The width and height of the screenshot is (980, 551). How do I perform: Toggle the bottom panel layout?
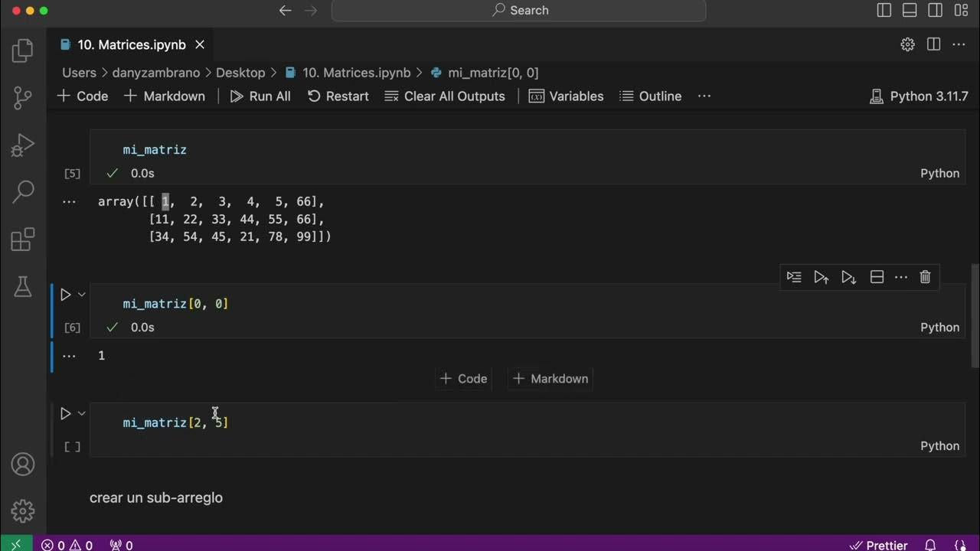(x=910, y=11)
